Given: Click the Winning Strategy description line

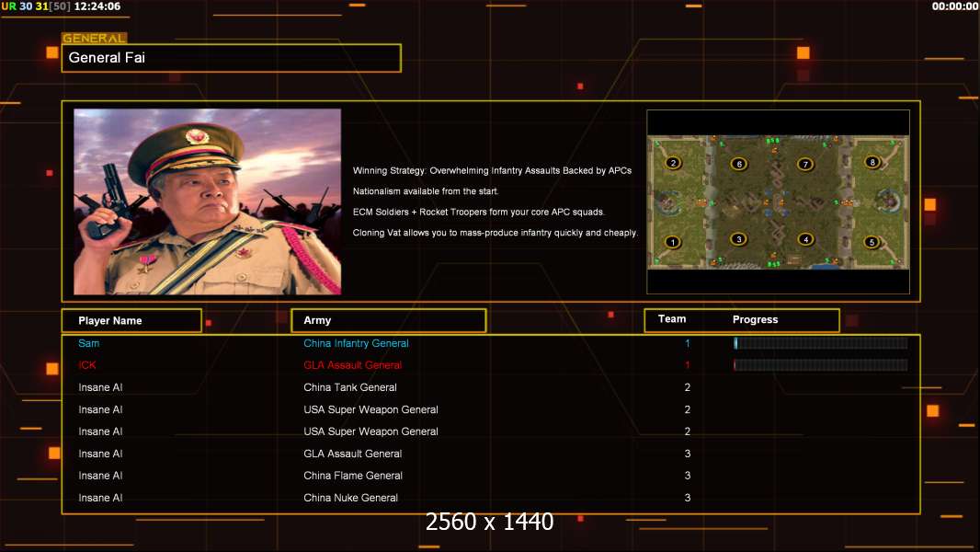Looking at the screenshot, I should tap(492, 171).
